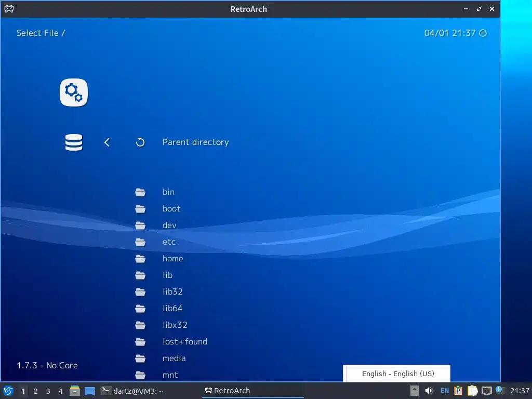Screen dimensions: 532x399
Task: Click the circular arrow next to Parent directory
Action: click(x=140, y=142)
